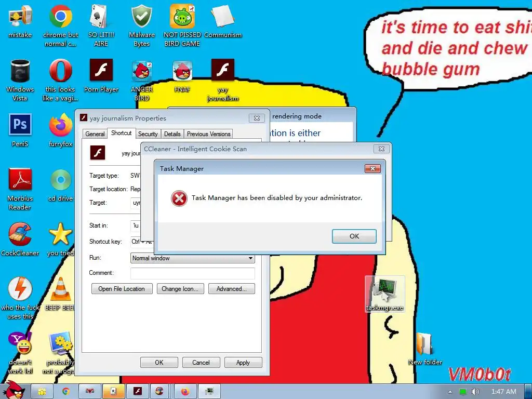This screenshot has height=399, width=532.
Task: Open the 'Advanced...' shortcut settings button
Action: tap(231, 289)
